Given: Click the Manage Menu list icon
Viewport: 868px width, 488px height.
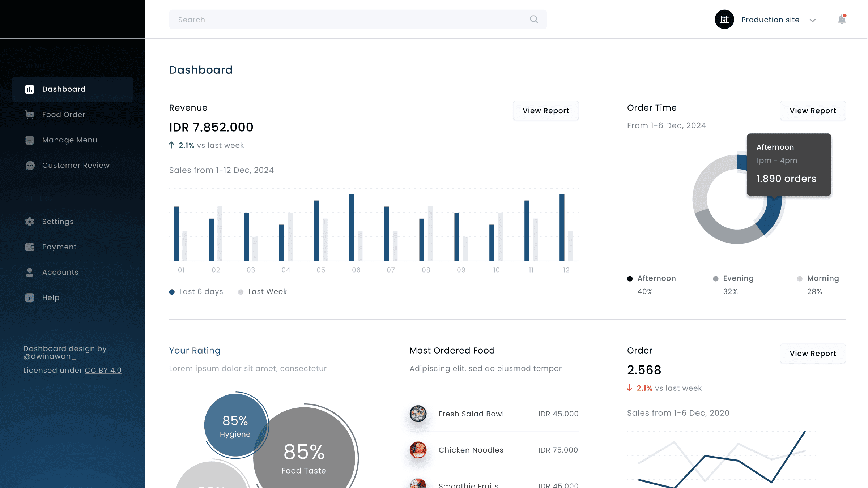Looking at the screenshot, I should (x=30, y=140).
